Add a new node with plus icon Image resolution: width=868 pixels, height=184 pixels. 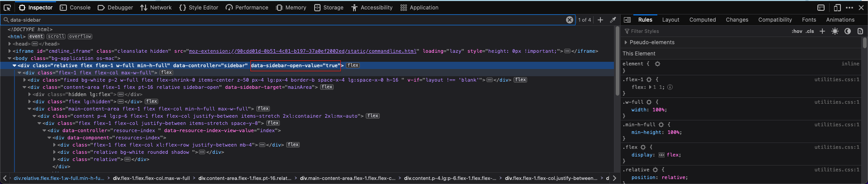pyautogui.click(x=600, y=20)
